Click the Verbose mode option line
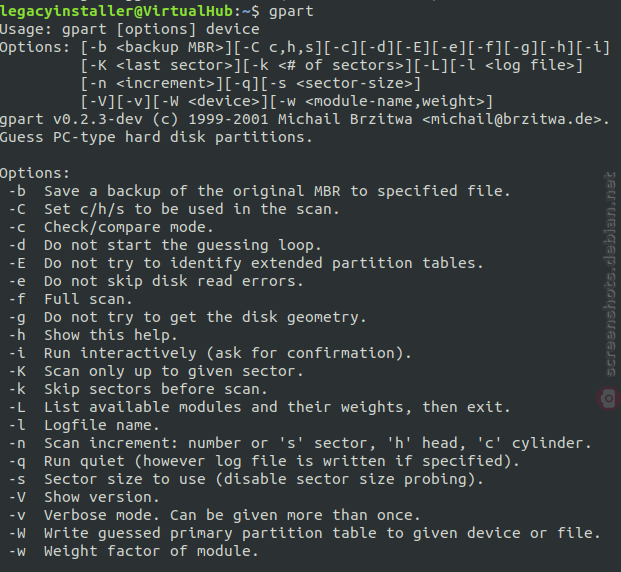The width and height of the screenshot is (621, 572). 215,515
